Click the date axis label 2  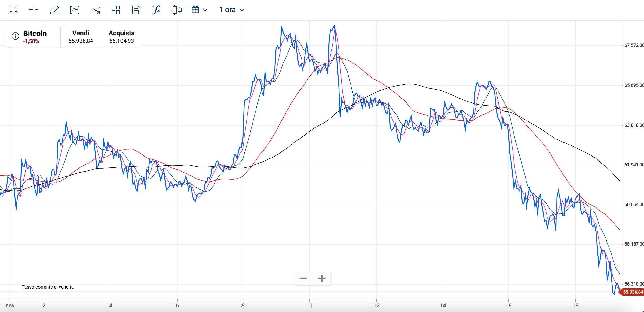click(x=44, y=306)
